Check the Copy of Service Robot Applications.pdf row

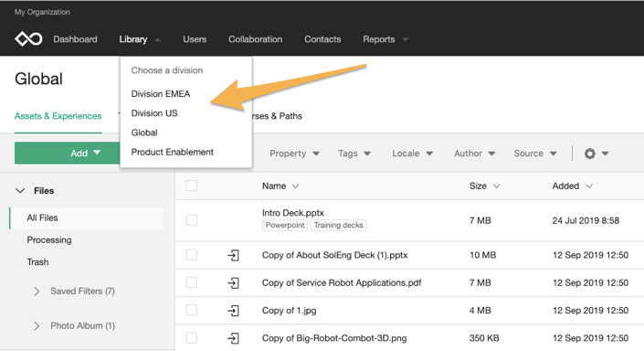click(192, 282)
